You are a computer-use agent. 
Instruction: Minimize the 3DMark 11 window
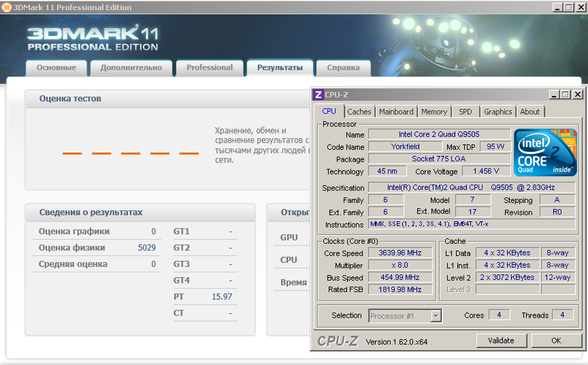[x=558, y=7]
